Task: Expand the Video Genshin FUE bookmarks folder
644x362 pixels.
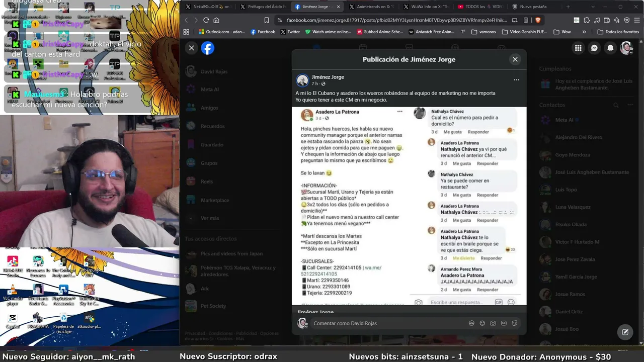Action: click(x=524, y=32)
